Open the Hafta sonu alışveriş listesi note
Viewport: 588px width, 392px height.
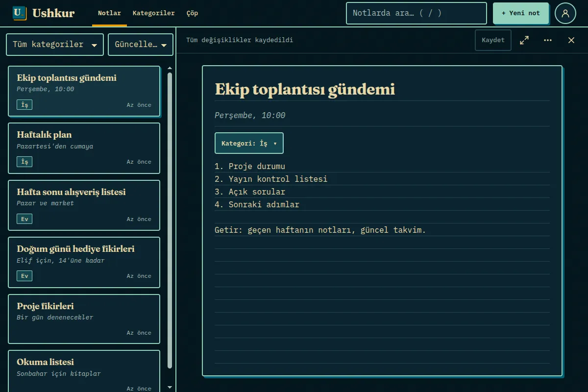84,205
